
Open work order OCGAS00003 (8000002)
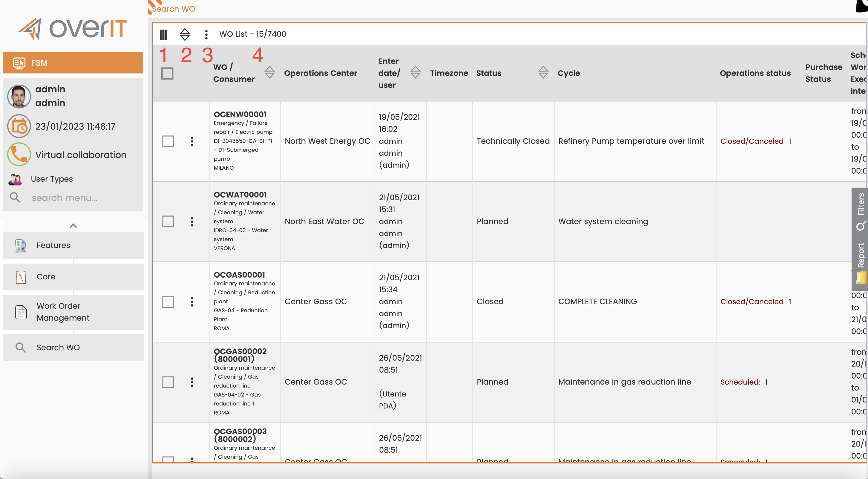[x=240, y=435]
